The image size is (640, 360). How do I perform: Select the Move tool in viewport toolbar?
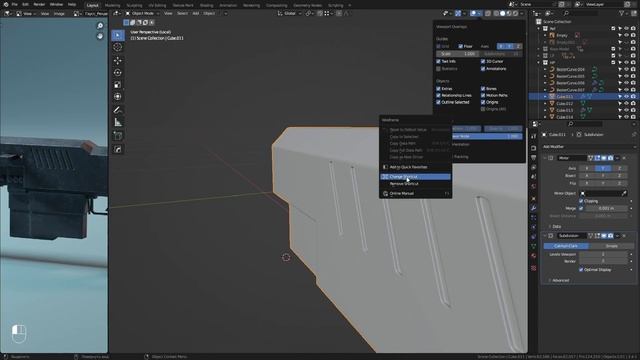(x=118, y=60)
